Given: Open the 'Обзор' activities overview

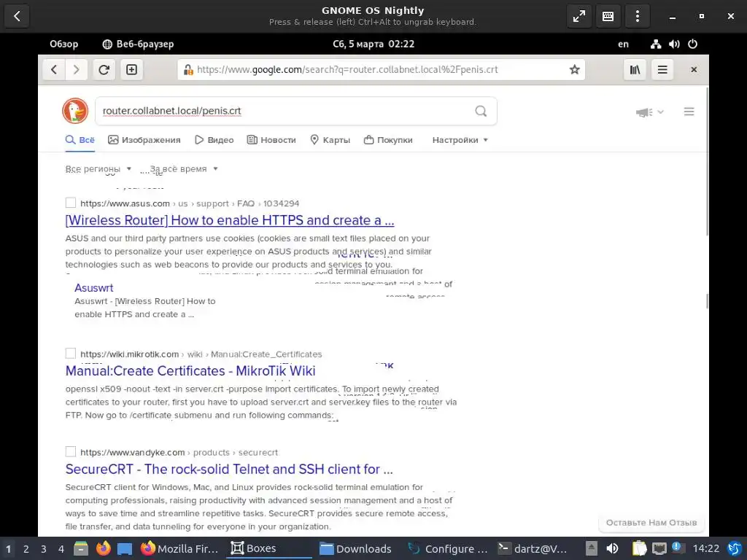Looking at the screenshot, I should [64, 44].
